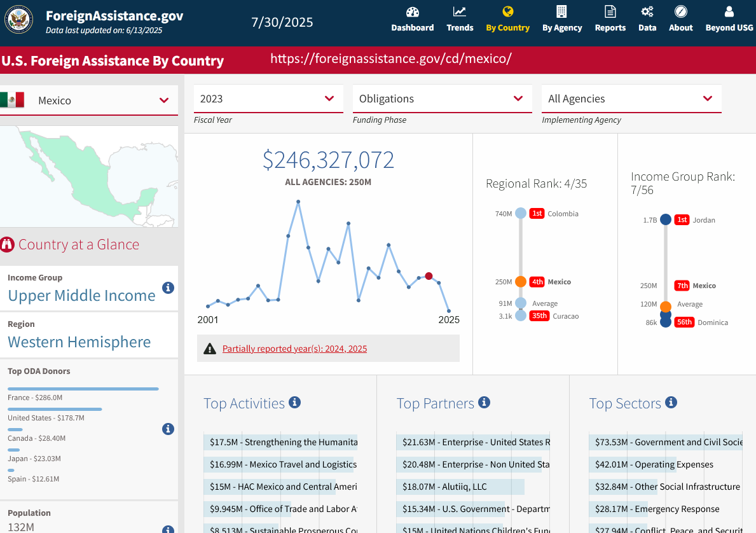756x533 pixels.
Task: Click the Top Activities info icon
Action: [x=294, y=402]
